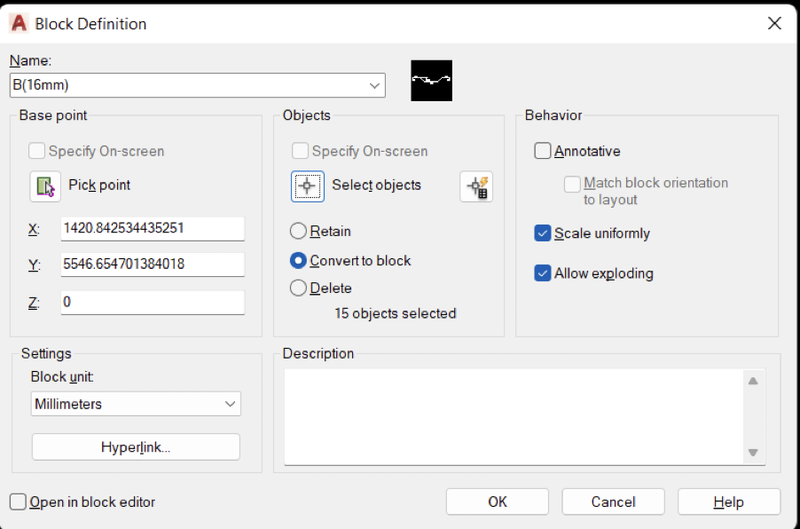Click into the X coordinate field
Screen dimensions: 800x529
pos(153,228)
